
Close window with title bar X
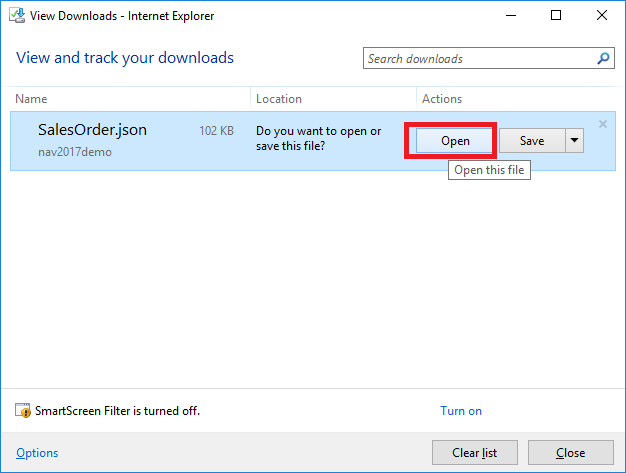pyautogui.click(x=602, y=16)
